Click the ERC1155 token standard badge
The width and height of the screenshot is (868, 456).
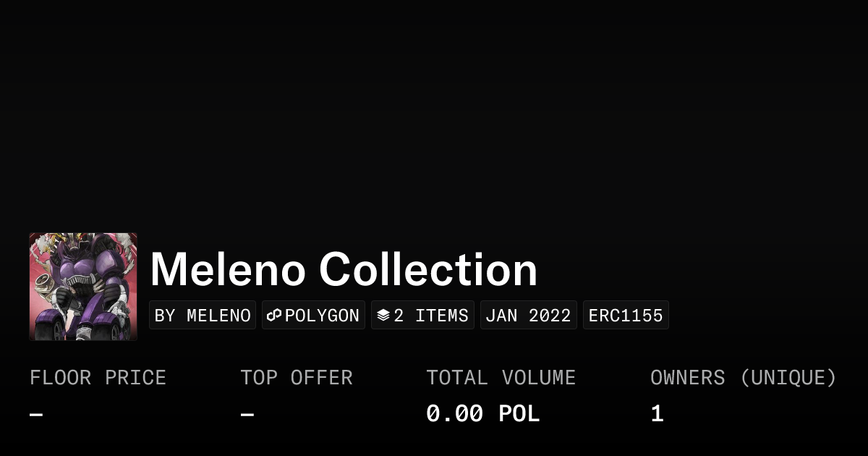(626, 316)
